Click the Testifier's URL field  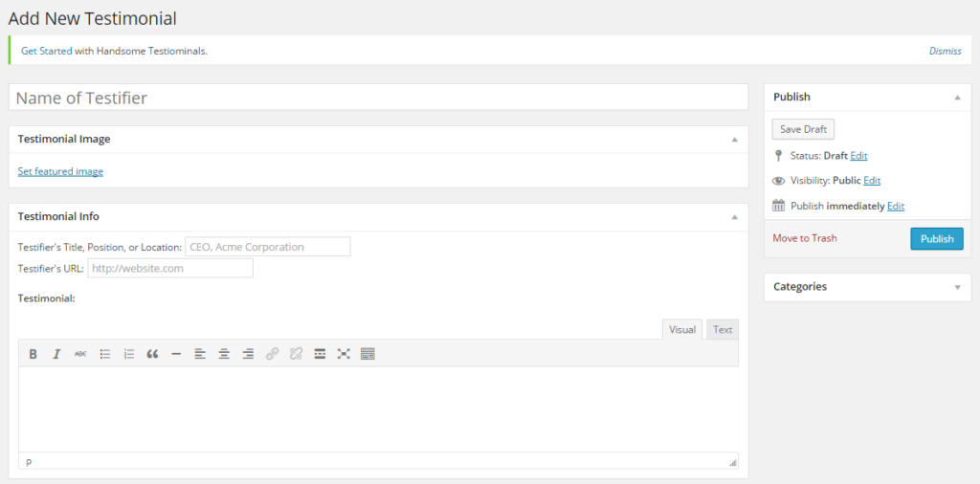(x=170, y=269)
